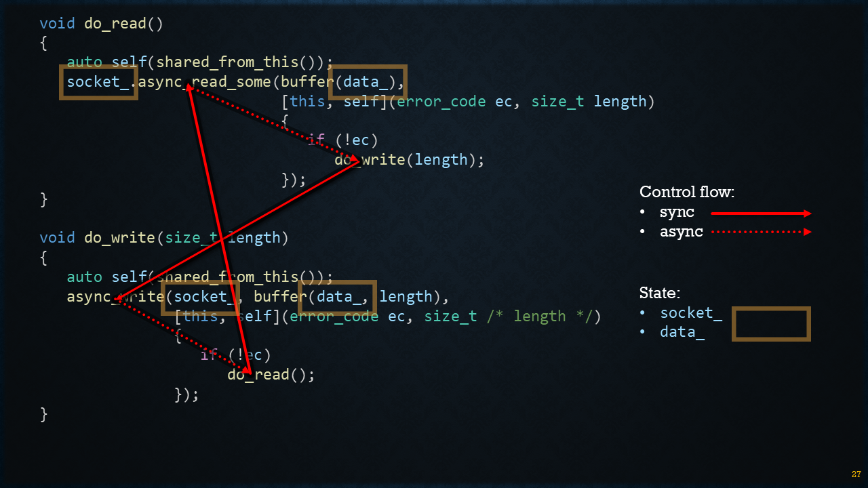Click the slide number 27
The image size is (868, 488).
click(855, 474)
